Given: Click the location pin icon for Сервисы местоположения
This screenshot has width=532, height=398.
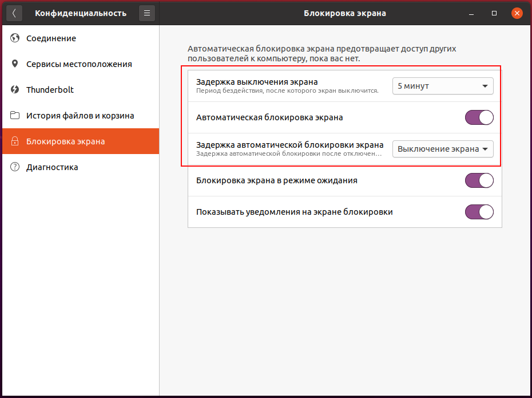Looking at the screenshot, I should [x=15, y=64].
